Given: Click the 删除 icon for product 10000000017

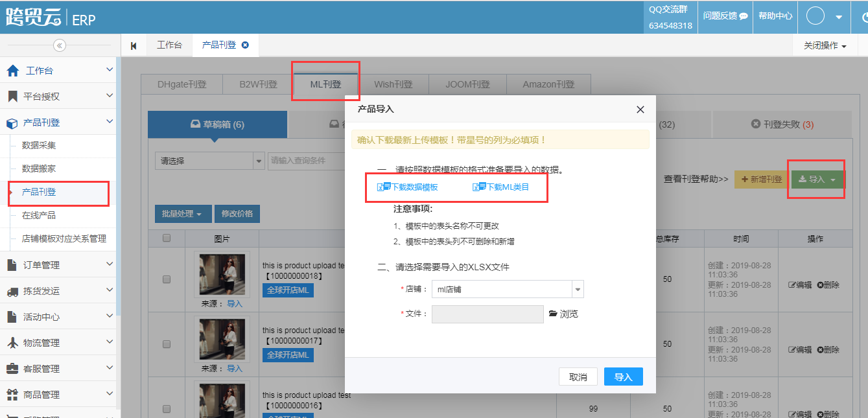Looking at the screenshot, I should tap(820, 350).
